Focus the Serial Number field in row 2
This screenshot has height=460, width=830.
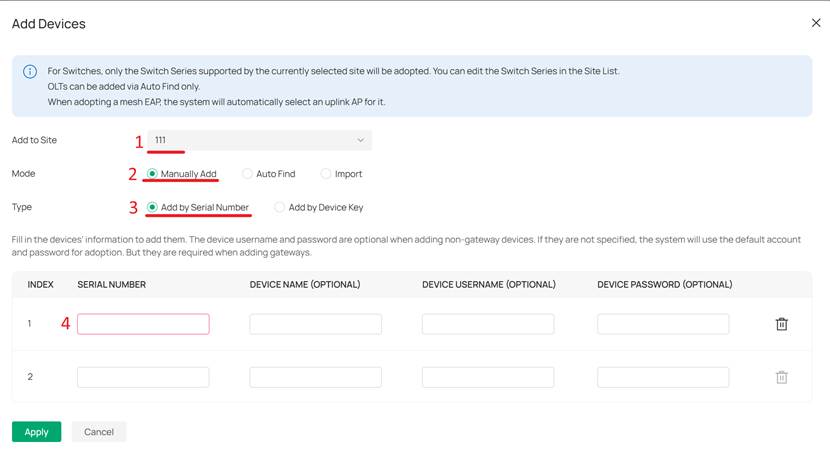pos(143,377)
